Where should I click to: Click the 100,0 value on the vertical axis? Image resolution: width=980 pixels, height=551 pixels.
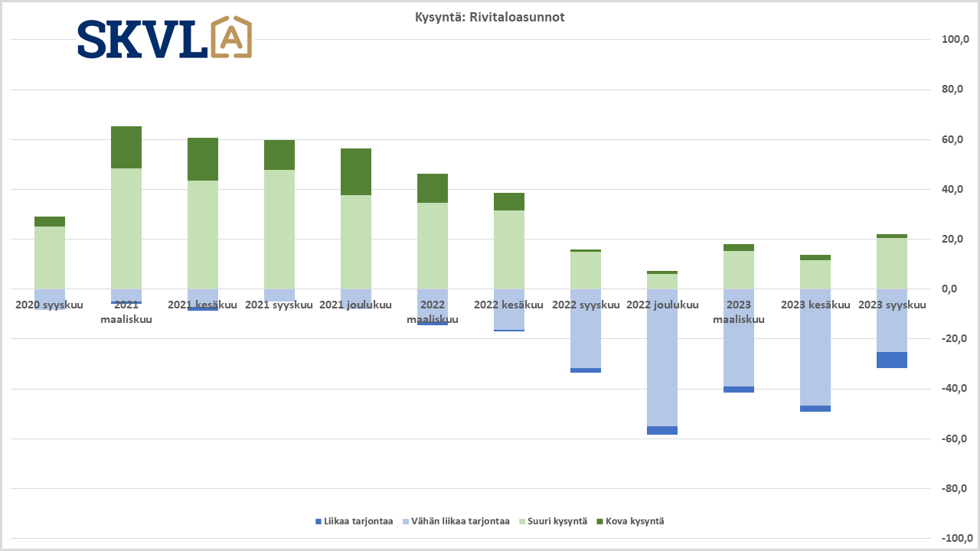956,40
